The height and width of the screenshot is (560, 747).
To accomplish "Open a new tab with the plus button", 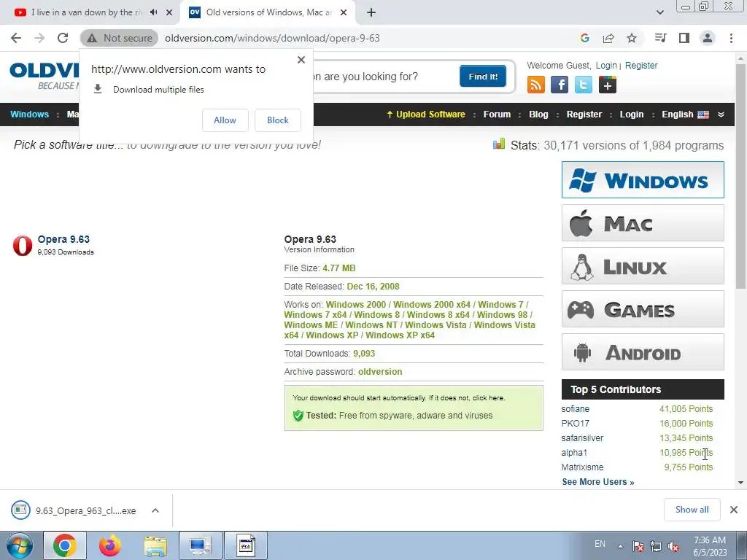I will coord(371,12).
